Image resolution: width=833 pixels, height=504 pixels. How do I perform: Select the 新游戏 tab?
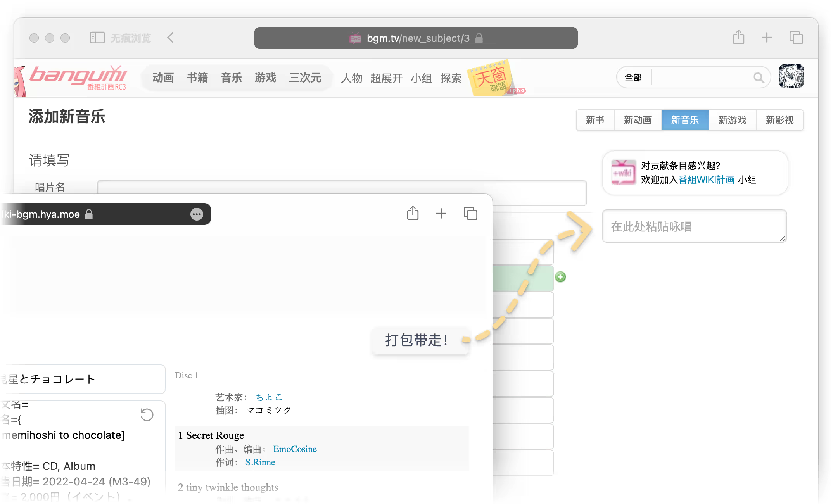click(732, 120)
